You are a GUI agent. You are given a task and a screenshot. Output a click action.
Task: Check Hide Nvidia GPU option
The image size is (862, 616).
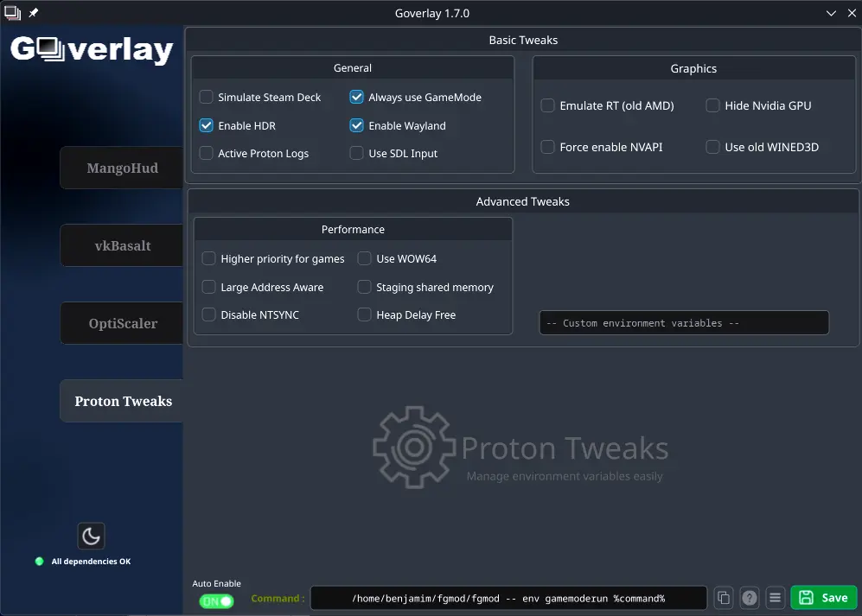click(x=713, y=106)
